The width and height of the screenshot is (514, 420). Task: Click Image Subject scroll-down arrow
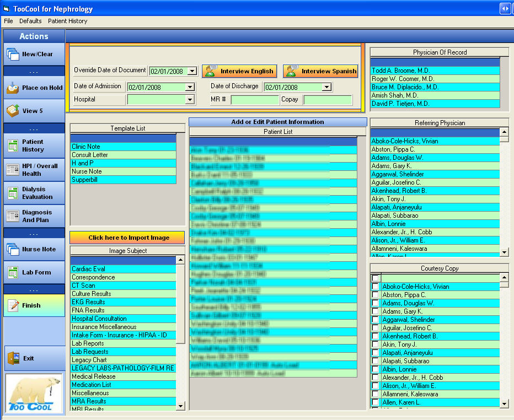click(x=180, y=406)
